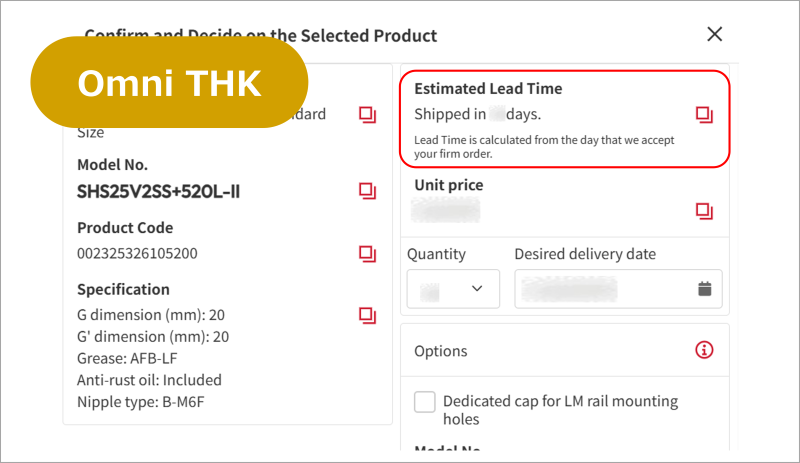Click the Options info icon
This screenshot has height=463, width=800.
[x=704, y=350]
